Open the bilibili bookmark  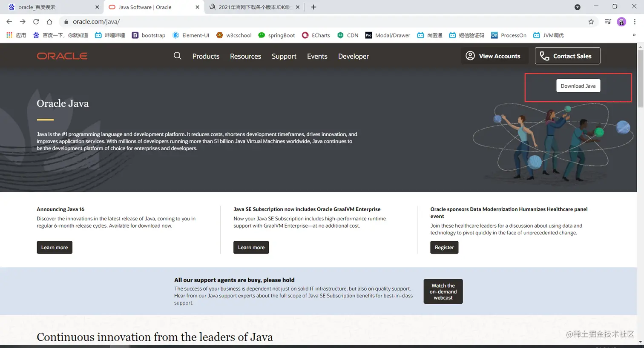coord(110,35)
